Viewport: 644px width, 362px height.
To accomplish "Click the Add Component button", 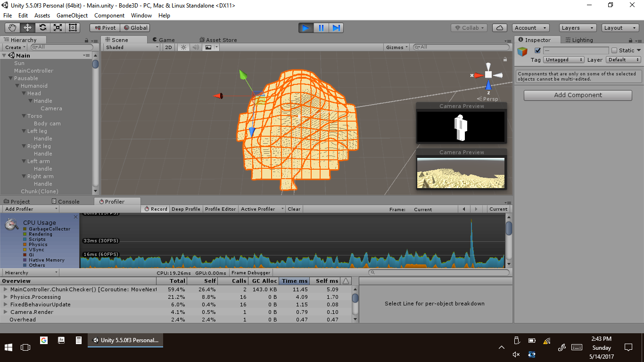I will (x=578, y=95).
